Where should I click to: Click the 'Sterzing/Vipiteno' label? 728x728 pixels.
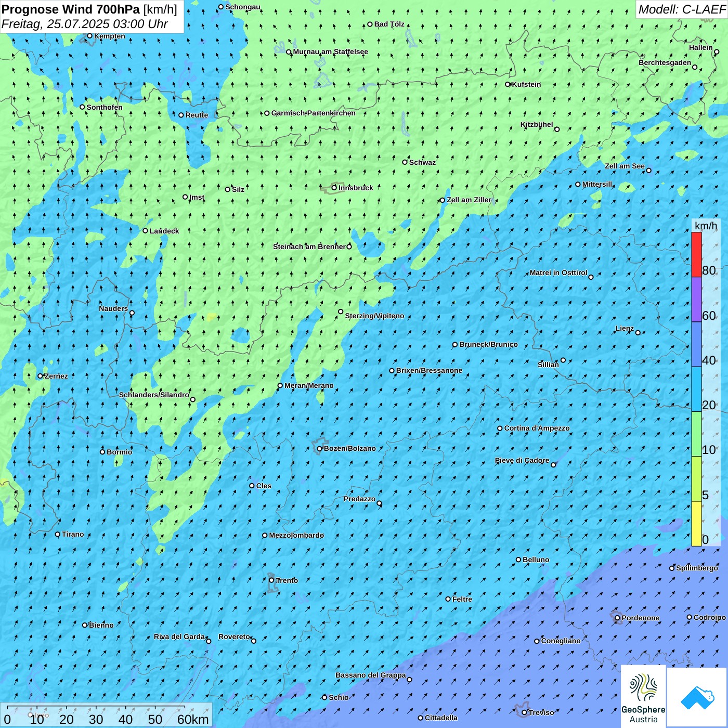click(x=375, y=316)
